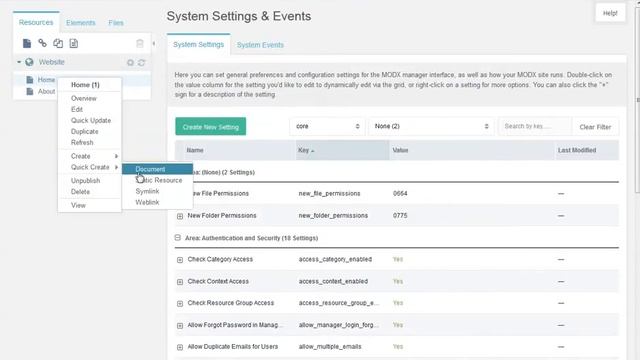Click the globe icon next to Website
Viewport: 640px width, 360px height.
coord(29,62)
